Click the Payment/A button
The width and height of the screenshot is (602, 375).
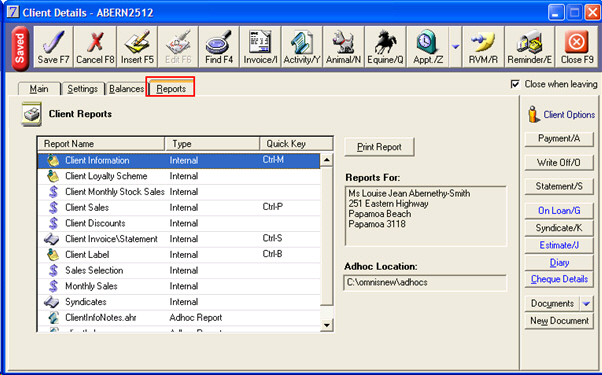pos(559,139)
